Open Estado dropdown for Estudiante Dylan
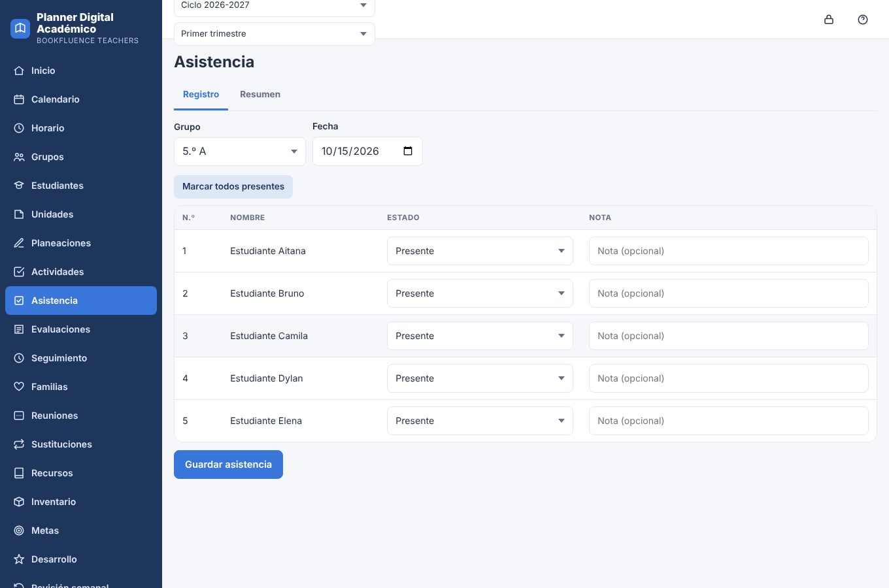 click(x=480, y=378)
